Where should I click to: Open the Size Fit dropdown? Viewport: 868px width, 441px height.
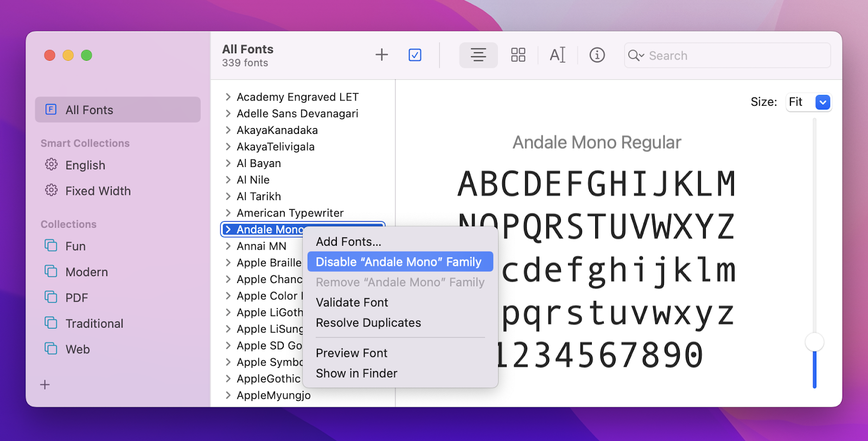(809, 102)
